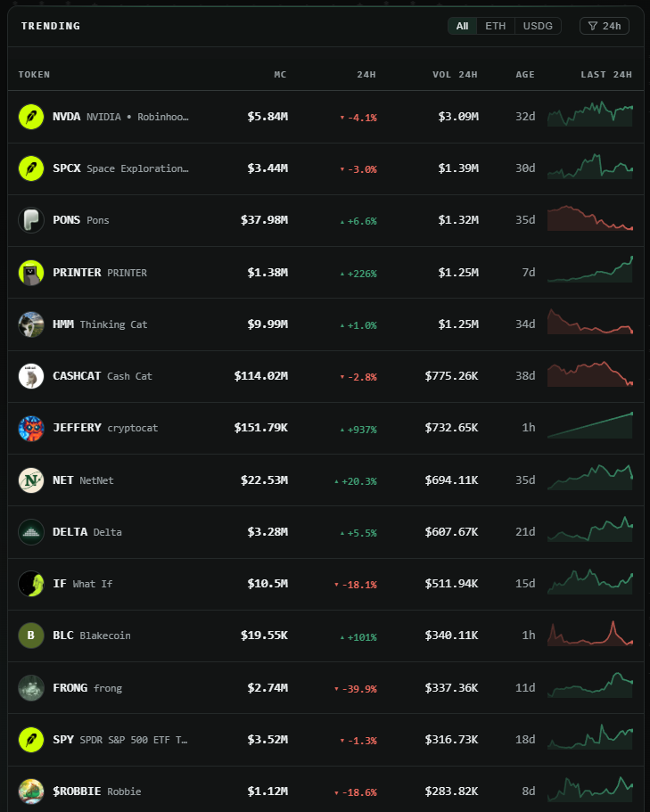Click 'NVIDIA • Robinhoo…' token name
650x812 pixels.
[x=137, y=117]
